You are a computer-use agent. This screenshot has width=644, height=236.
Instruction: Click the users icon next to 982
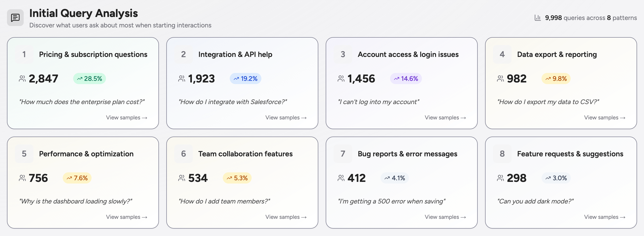500,79
